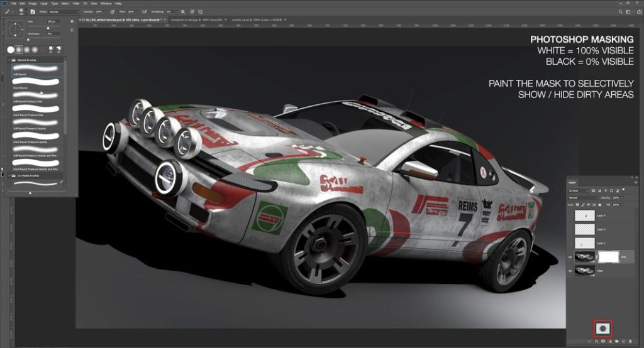Click the brush angle and roundness preview

(x=16, y=30)
